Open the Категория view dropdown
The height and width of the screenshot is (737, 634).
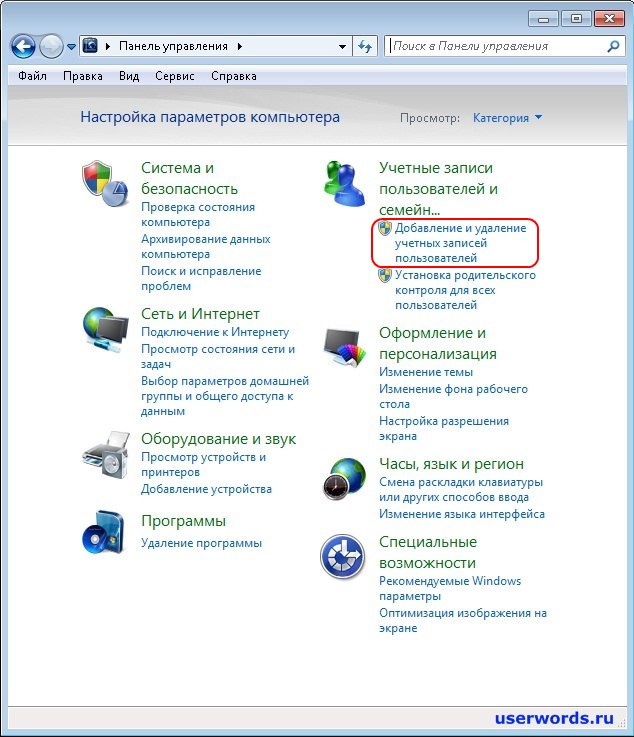point(507,118)
